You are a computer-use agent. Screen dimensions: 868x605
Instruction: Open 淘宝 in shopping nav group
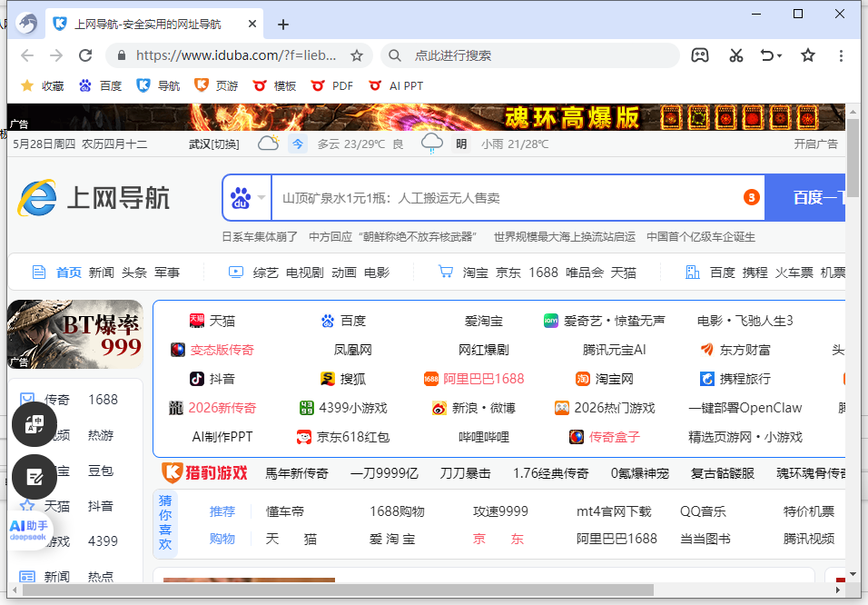point(476,273)
